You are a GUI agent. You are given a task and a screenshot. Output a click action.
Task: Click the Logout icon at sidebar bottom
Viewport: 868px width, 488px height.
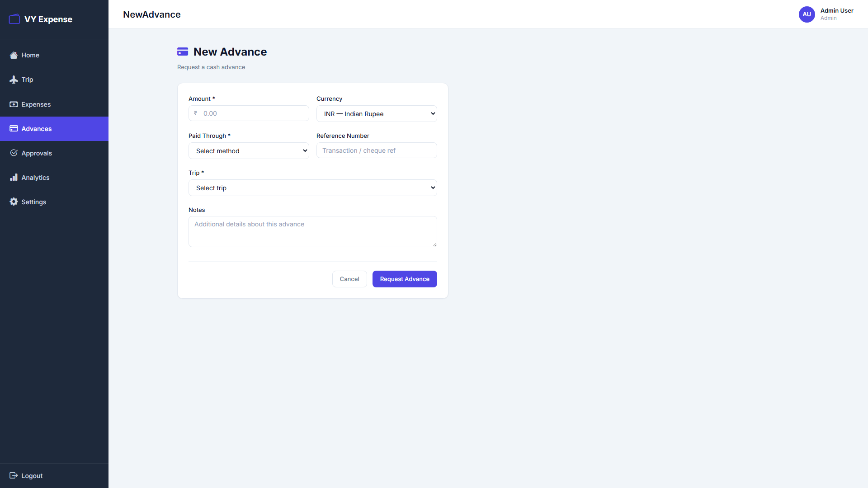click(x=14, y=475)
